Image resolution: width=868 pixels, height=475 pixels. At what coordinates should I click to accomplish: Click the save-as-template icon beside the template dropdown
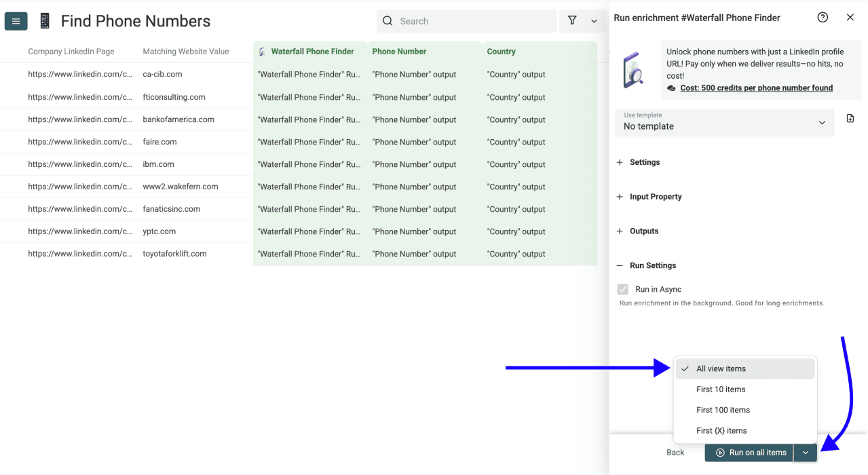tap(849, 117)
